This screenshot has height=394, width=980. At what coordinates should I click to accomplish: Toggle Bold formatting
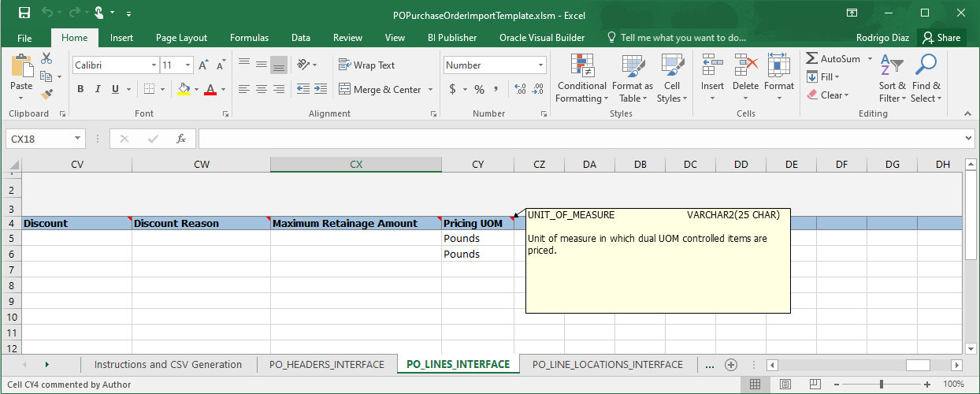[80, 90]
